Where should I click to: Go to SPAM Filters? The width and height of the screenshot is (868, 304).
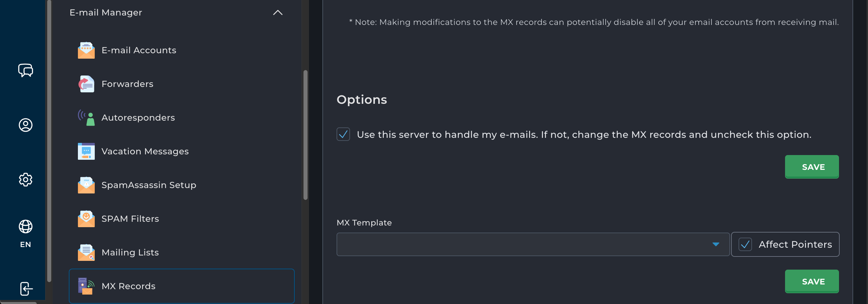(x=130, y=219)
